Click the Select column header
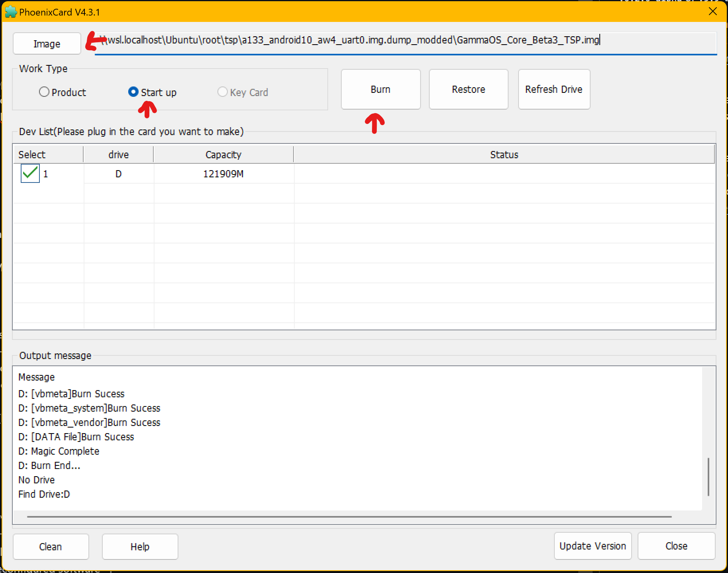 coord(48,155)
